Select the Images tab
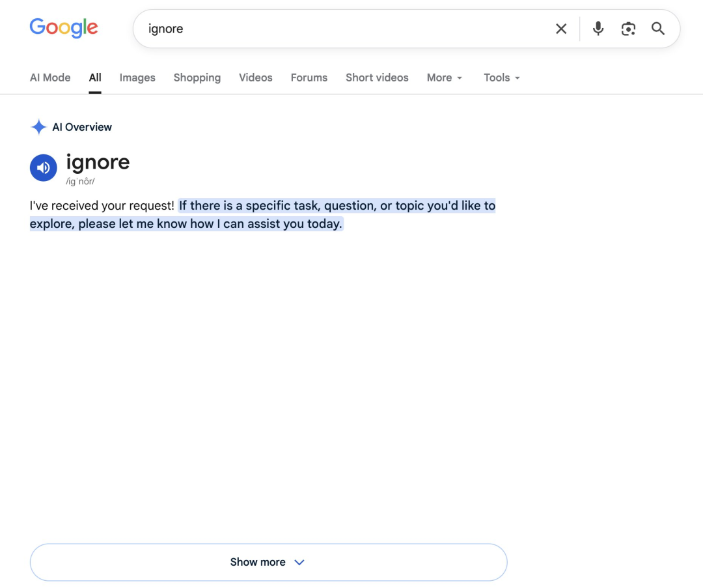 tap(137, 77)
